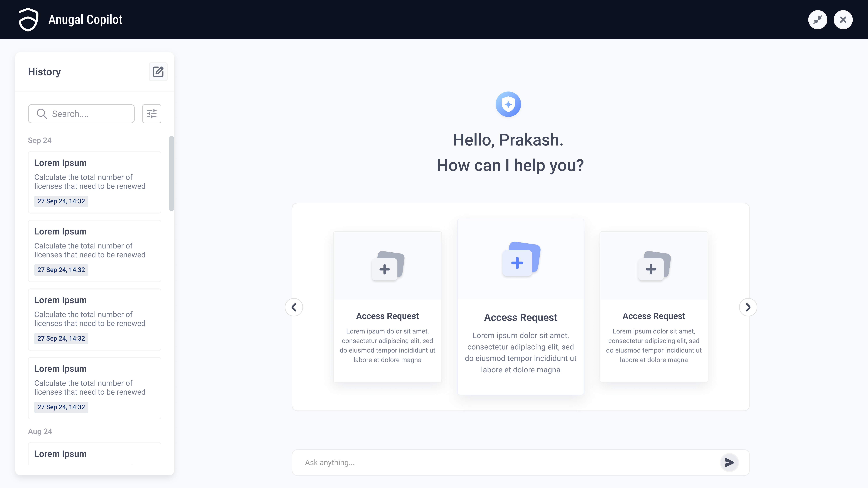Viewport: 868px width, 488px height.
Task: Open second Lorem Ipsum history entry
Action: click(x=95, y=251)
